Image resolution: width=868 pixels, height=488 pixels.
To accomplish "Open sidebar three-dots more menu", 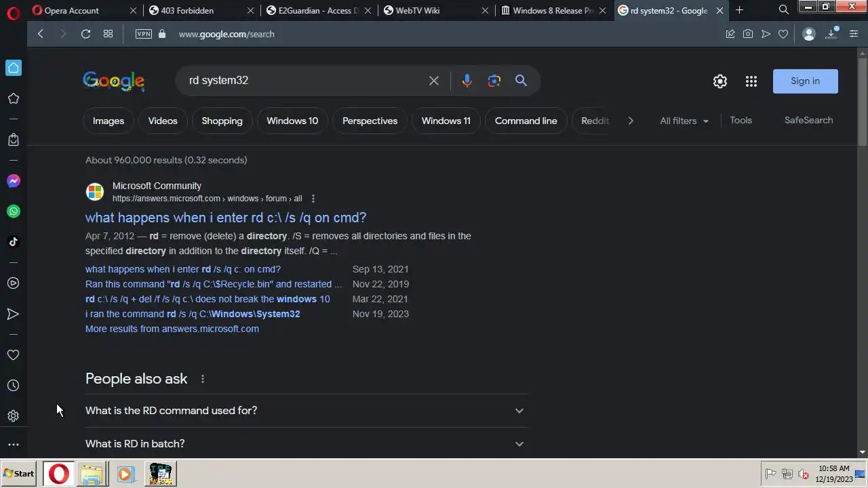I will (14, 445).
